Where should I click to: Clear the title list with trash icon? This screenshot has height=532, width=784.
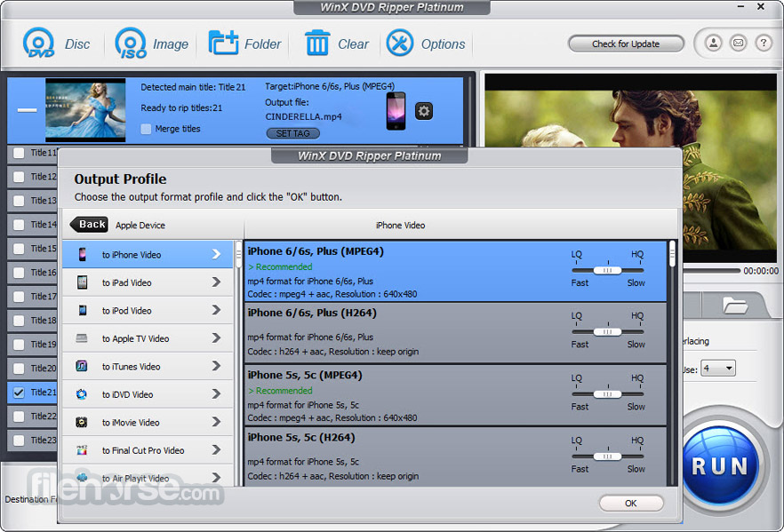[317, 43]
